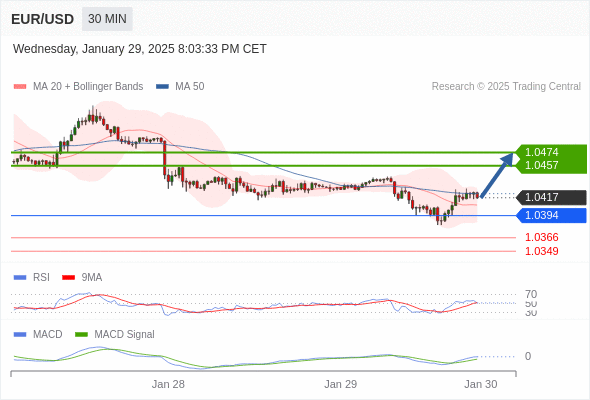Click the 1.0349 red support level
590x400 pixels.
(541, 251)
